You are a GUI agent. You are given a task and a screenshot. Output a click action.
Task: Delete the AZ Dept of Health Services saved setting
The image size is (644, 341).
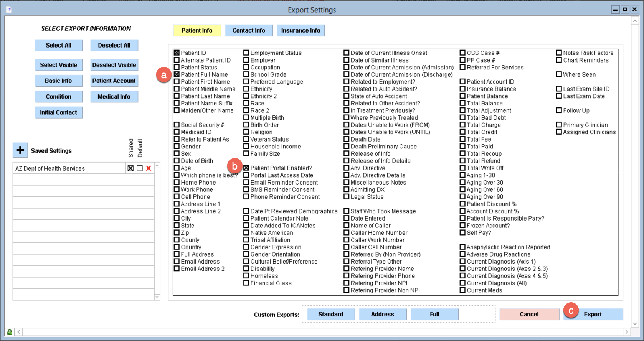[x=149, y=168]
